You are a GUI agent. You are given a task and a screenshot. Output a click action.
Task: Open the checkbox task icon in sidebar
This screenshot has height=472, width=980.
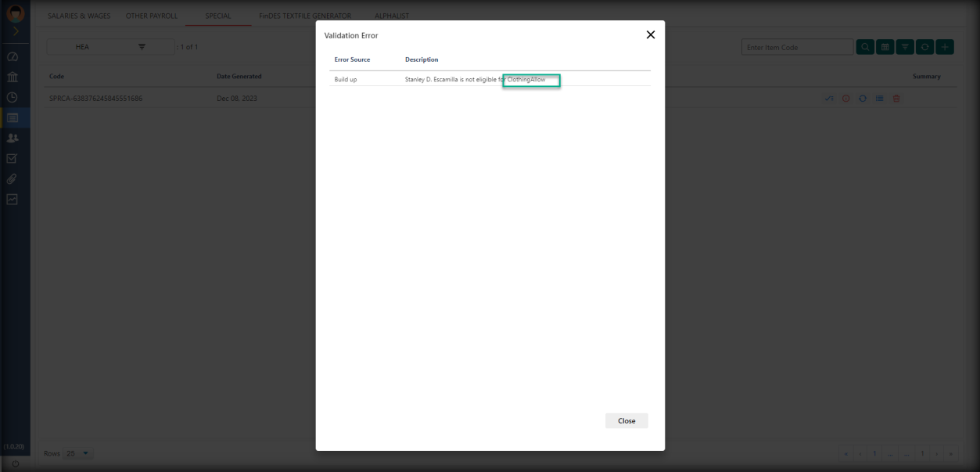tap(13, 158)
